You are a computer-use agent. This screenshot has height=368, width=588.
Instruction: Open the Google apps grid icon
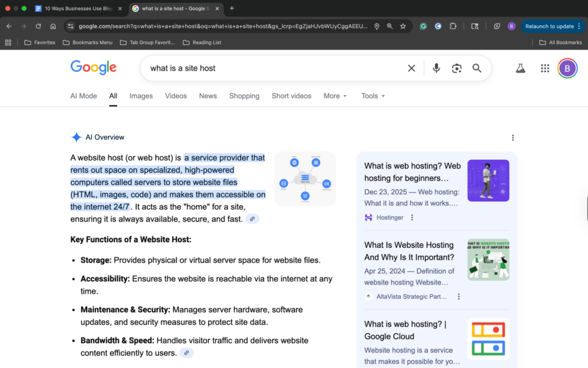544,68
